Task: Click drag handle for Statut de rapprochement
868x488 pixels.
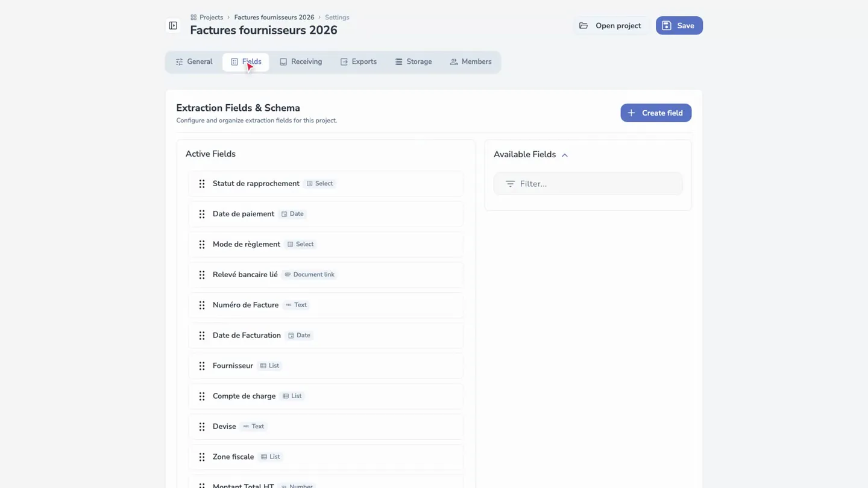Action: click(202, 184)
